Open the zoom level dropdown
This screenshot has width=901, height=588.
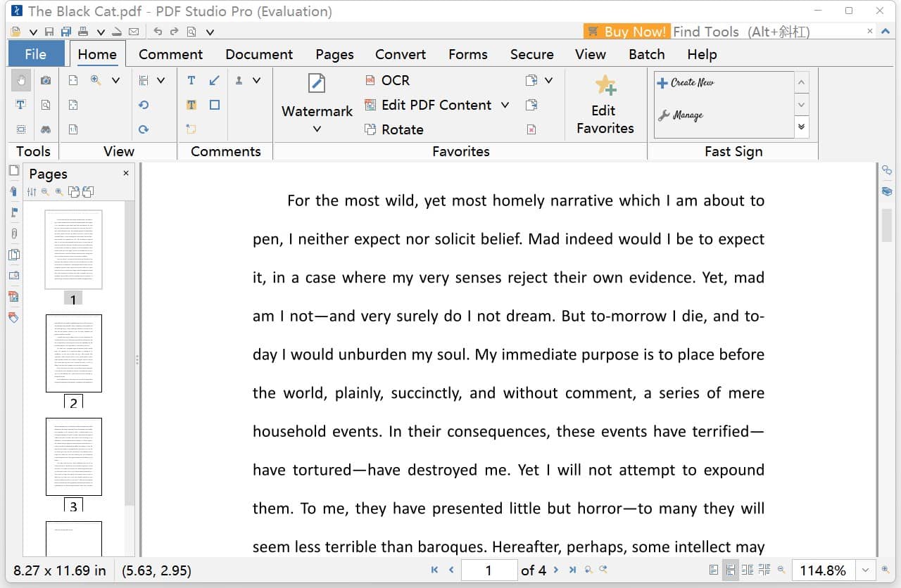coord(865,570)
